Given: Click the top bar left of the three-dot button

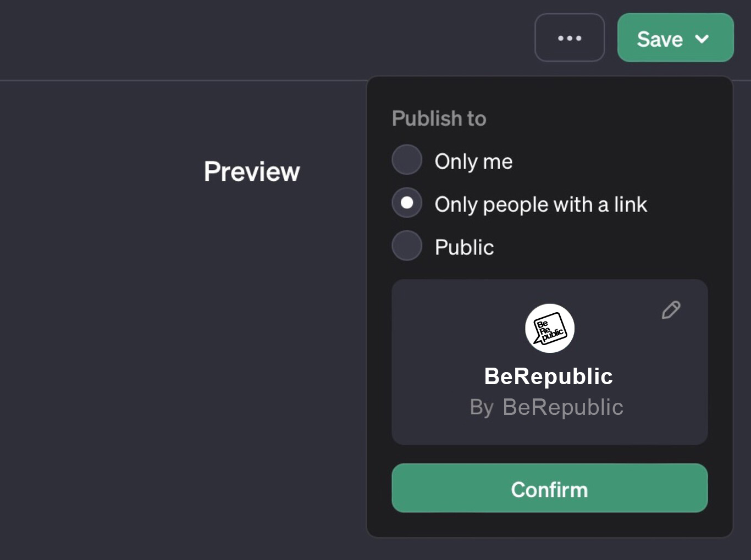Looking at the screenshot, I should click(x=330, y=38).
